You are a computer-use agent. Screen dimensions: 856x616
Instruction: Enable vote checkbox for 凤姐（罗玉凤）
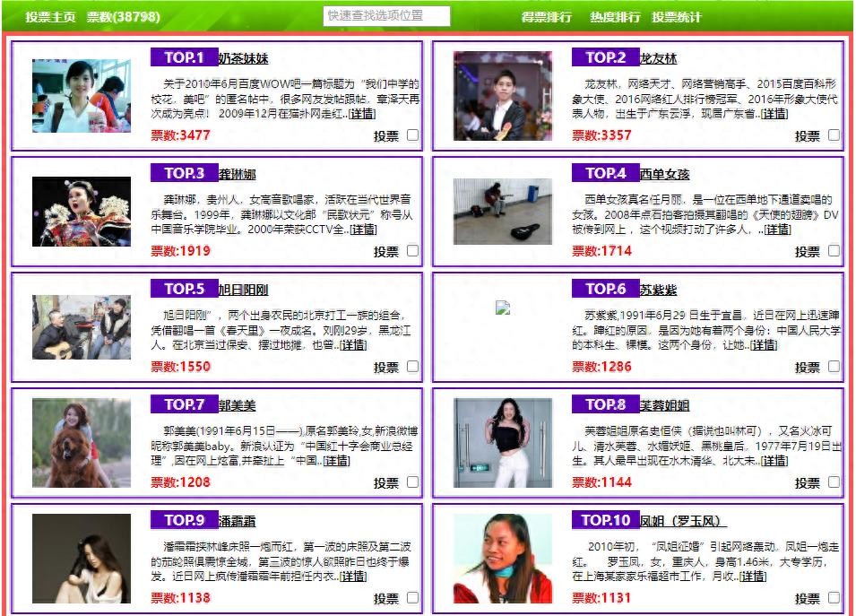coord(834,597)
